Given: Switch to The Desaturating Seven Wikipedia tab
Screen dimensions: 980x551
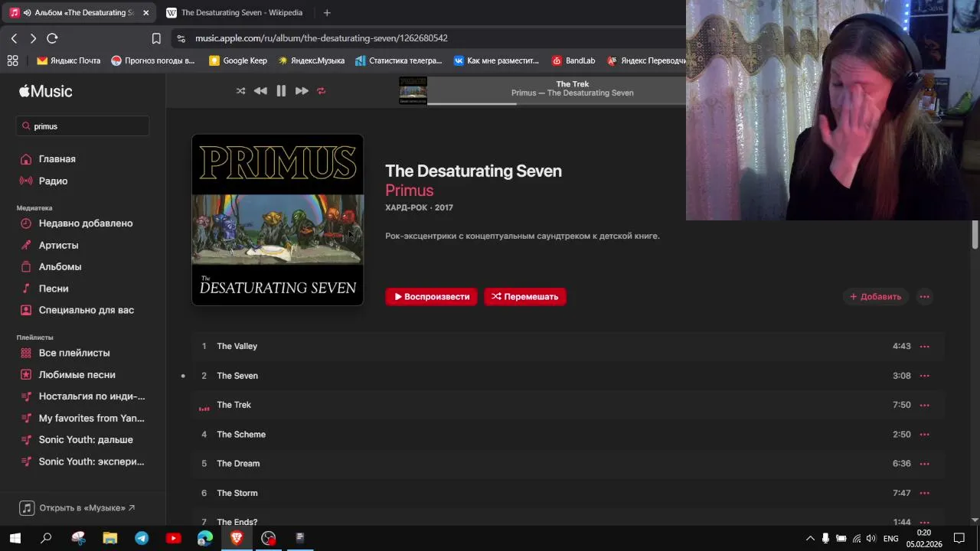Looking at the screenshot, I should [235, 12].
